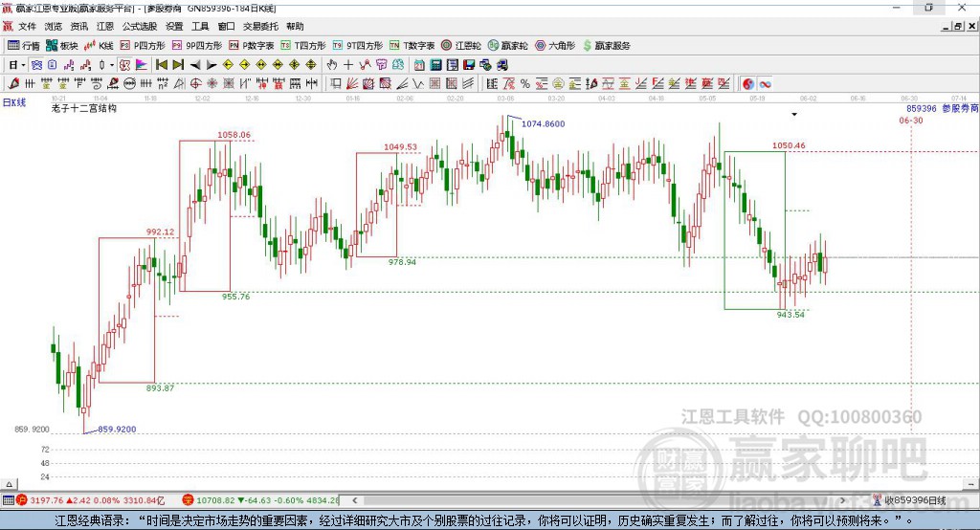Open the small black triangle dropdown in chart
The image size is (980, 530).
click(x=794, y=115)
